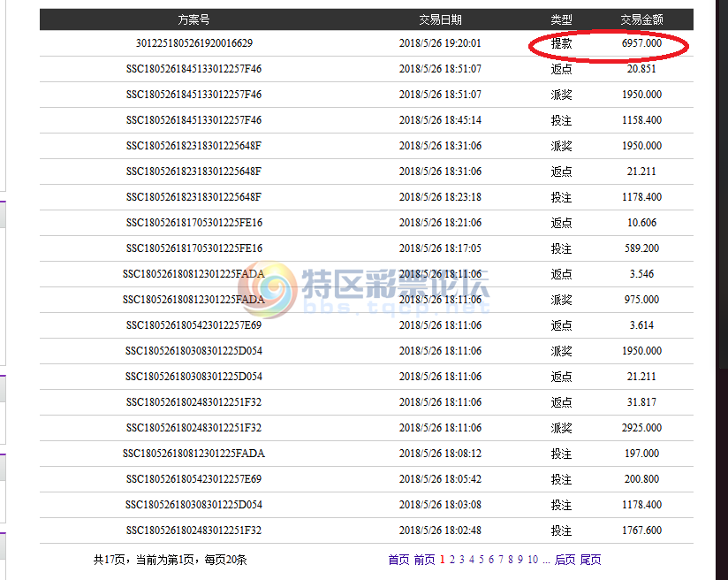Click the 投注 amount 1767.600
728x580 pixels.
[x=641, y=530]
